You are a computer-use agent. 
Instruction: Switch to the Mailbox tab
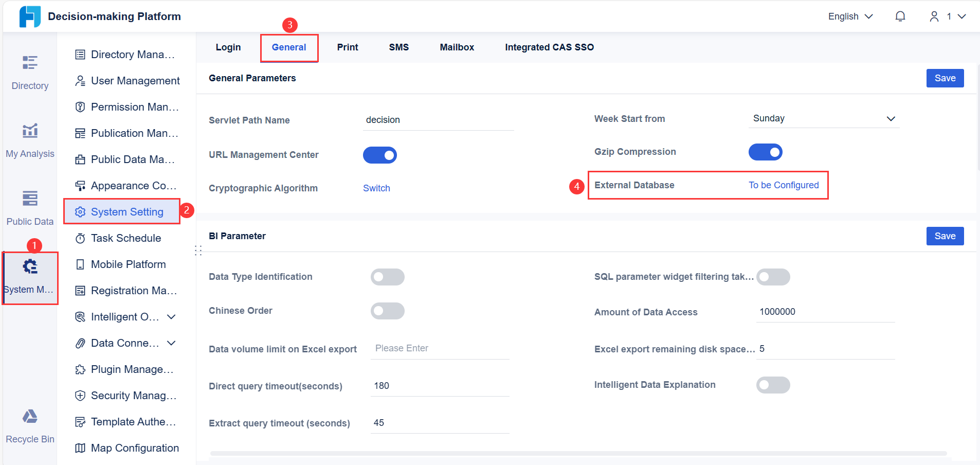click(x=457, y=47)
